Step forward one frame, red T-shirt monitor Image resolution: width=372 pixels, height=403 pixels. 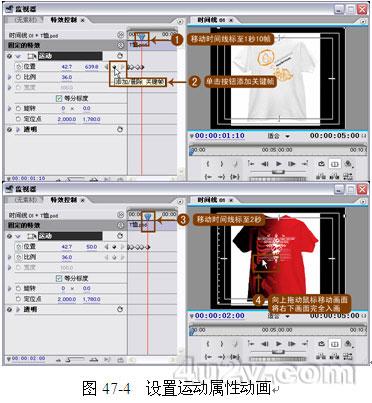pyautogui.click(x=292, y=344)
